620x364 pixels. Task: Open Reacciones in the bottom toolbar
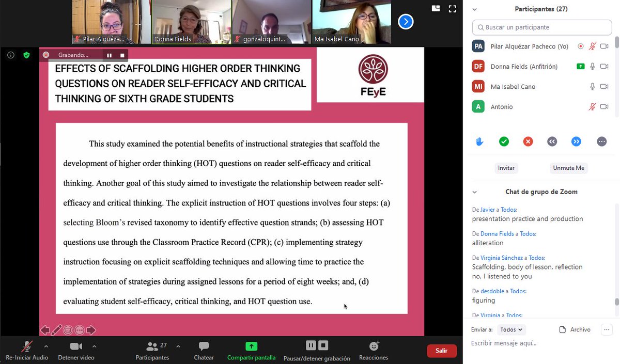click(x=373, y=350)
